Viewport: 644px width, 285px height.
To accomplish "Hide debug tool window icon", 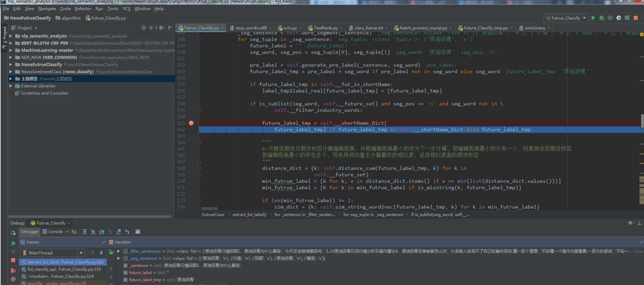I will (640, 223).
